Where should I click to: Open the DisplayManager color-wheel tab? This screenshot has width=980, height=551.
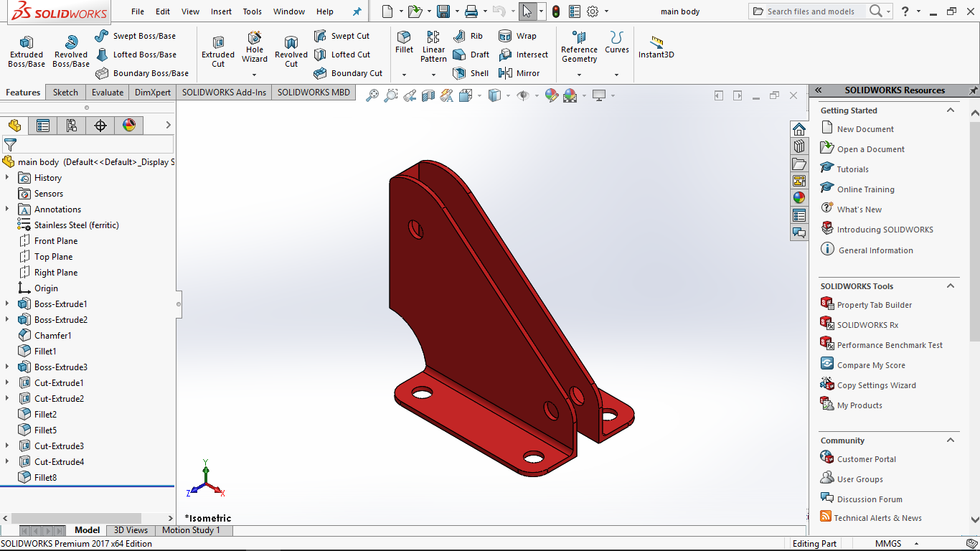129,126
